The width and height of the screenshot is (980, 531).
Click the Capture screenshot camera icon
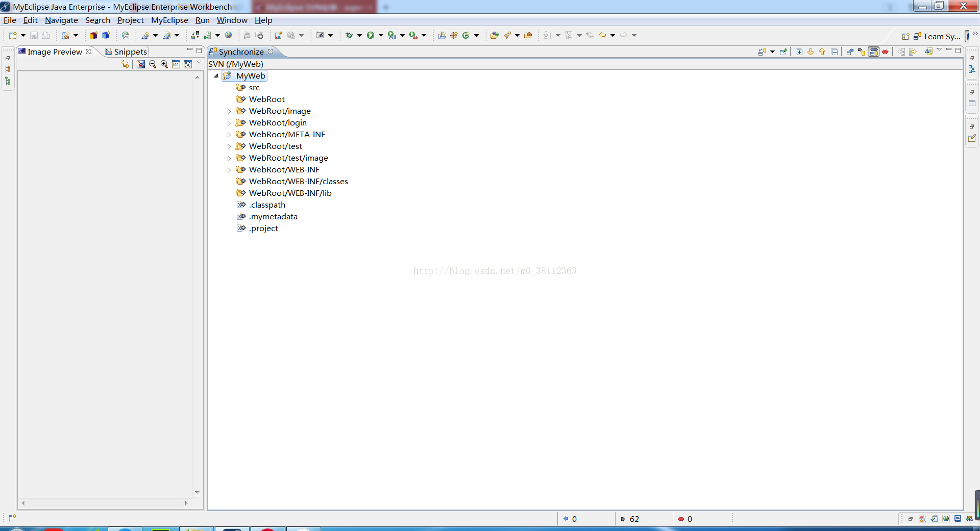click(x=320, y=35)
